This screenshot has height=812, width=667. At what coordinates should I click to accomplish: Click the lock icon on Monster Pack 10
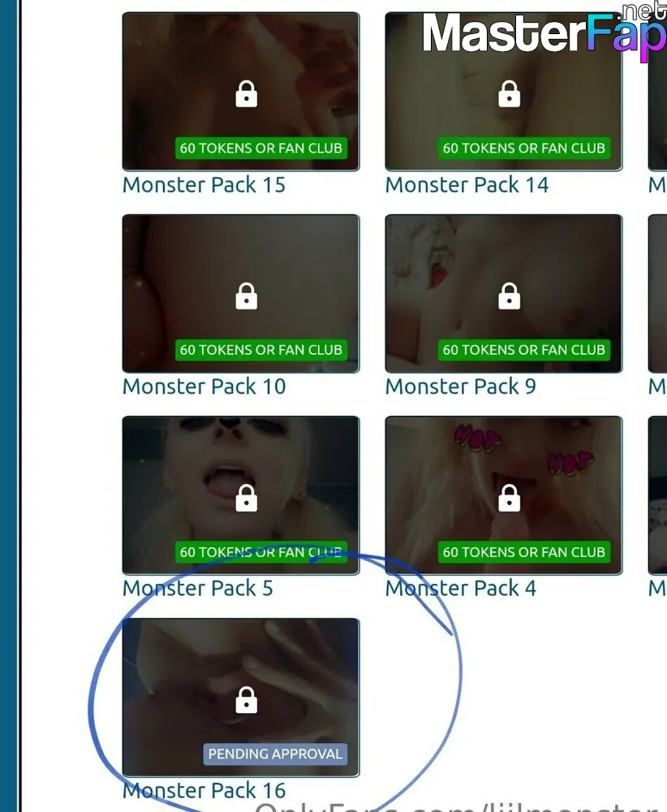[247, 296]
